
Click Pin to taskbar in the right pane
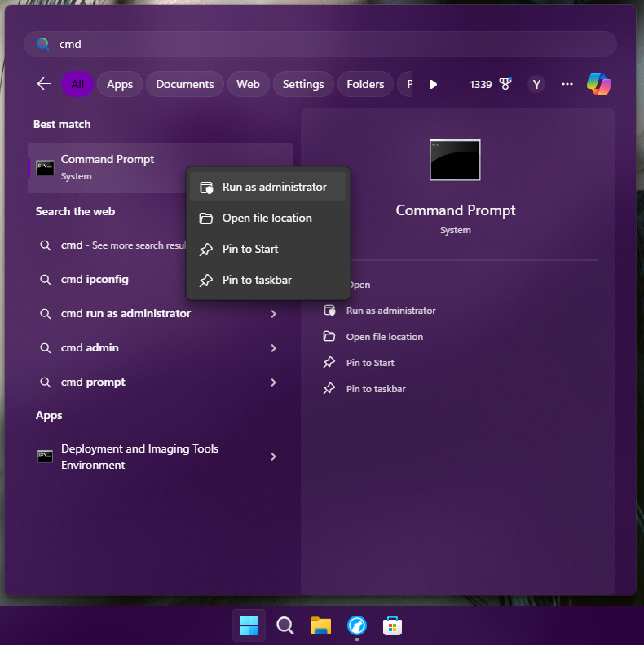376,389
